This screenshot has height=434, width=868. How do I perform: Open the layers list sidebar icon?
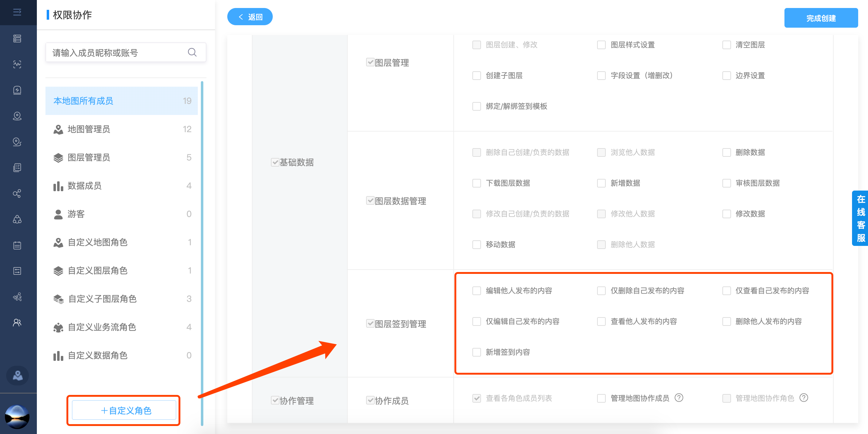(17, 38)
